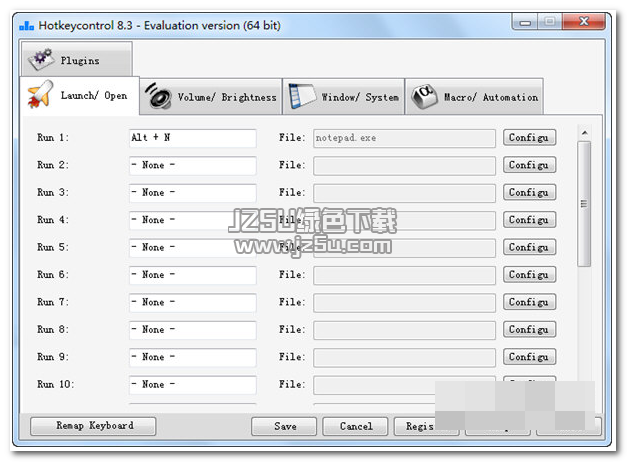Click Configure button for Run 8
The height and width of the screenshot is (462, 627).
[x=529, y=329]
